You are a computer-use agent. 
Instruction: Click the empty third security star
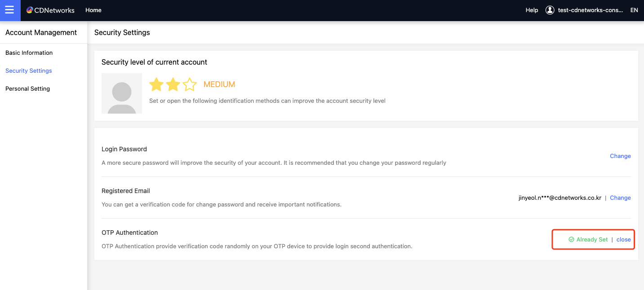tap(190, 84)
